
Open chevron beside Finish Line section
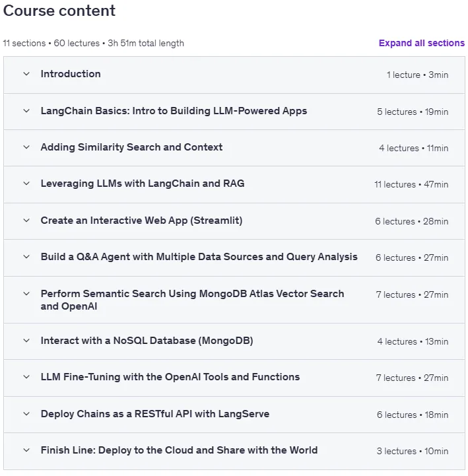pos(26,450)
